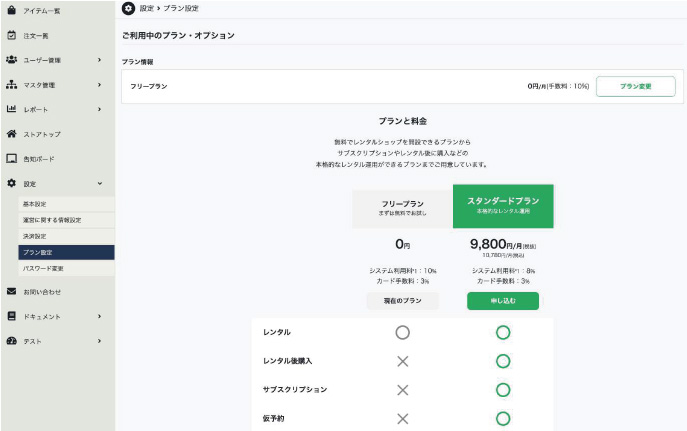Collapse the 設定 menu chevron
The image size is (687, 431).
coord(99,184)
